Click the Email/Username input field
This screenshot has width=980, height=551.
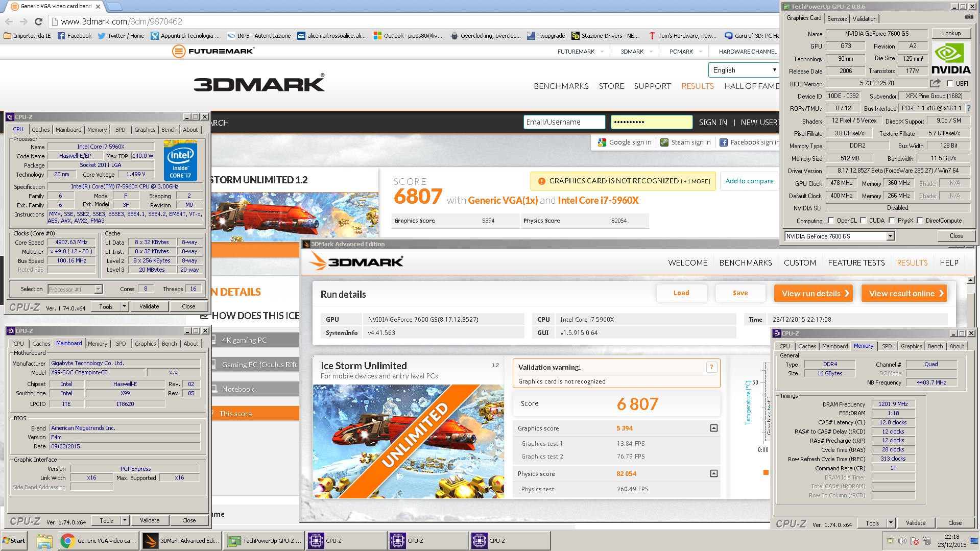tap(564, 122)
